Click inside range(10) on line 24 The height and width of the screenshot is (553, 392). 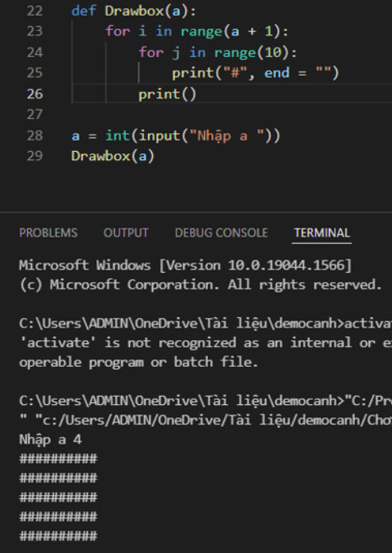(252, 53)
